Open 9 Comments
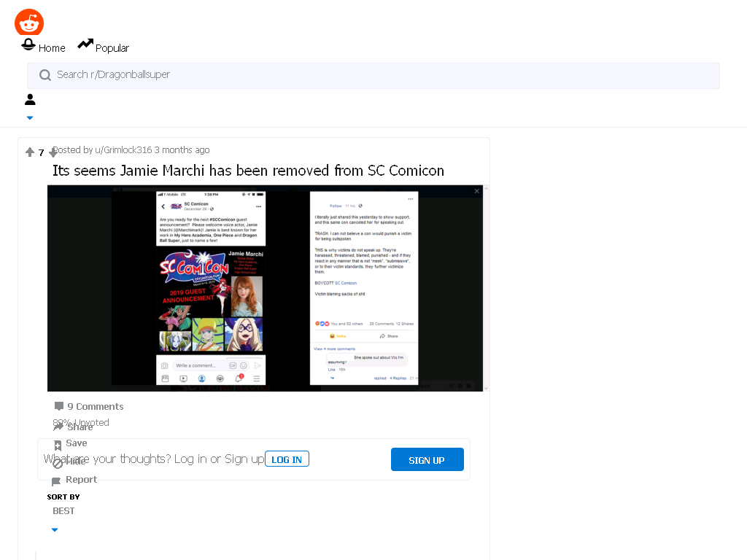This screenshot has height=560, width=747. (x=96, y=406)
